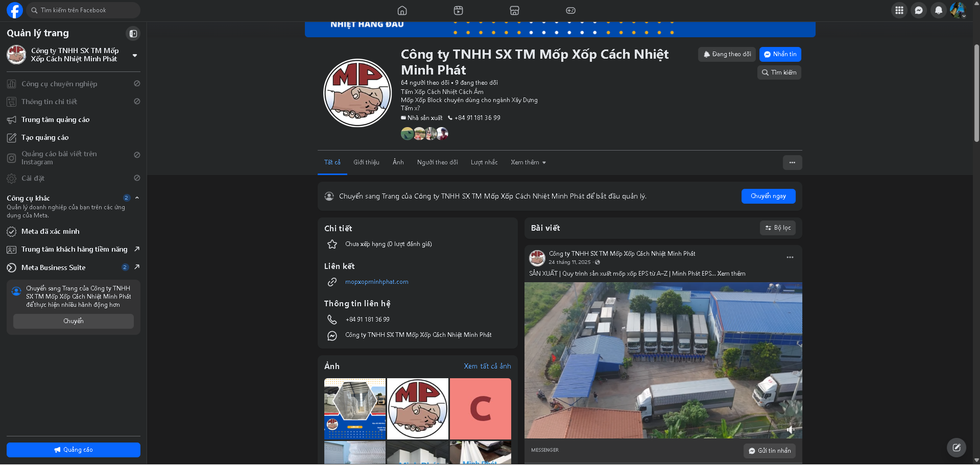Open the Video tab icon
Viewport: 980px width, 466px height.
click(459, 10)
